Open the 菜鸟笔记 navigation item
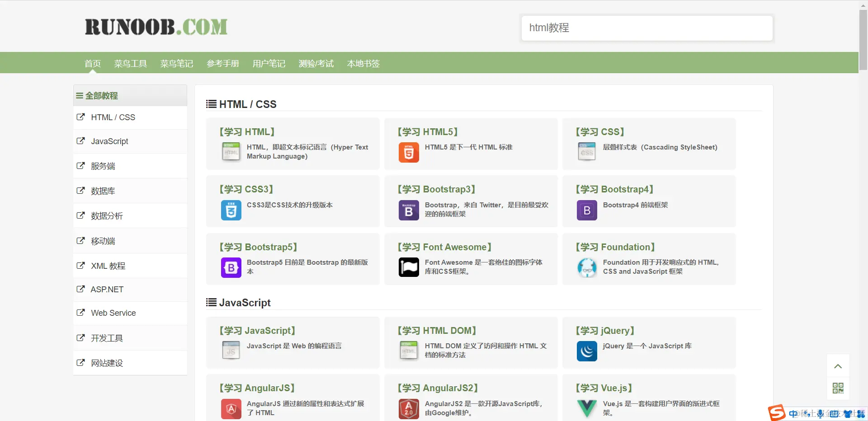868x421 pixels. (x=177, y=64)
